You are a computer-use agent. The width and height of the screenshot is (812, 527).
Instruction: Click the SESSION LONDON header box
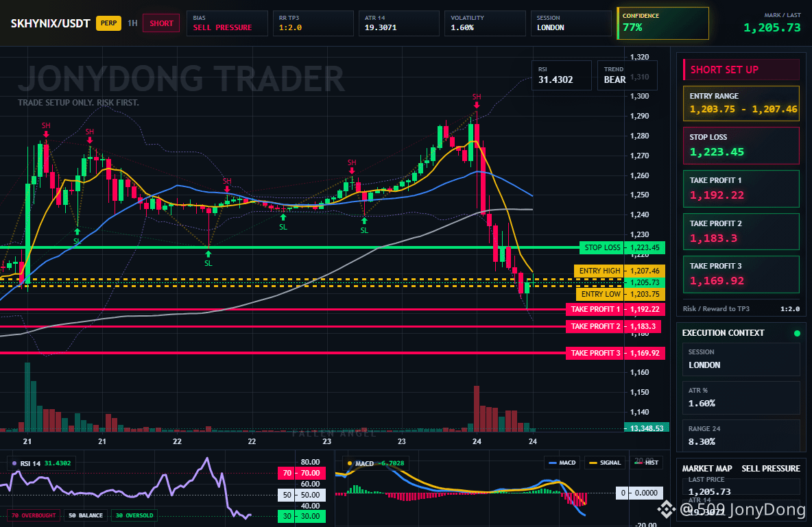click(571, 23)
